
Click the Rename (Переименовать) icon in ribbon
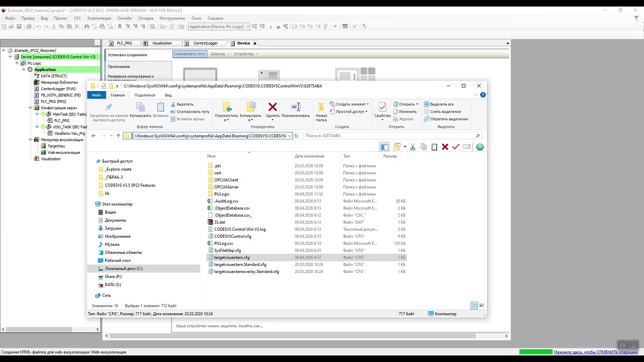click(296, 107)
